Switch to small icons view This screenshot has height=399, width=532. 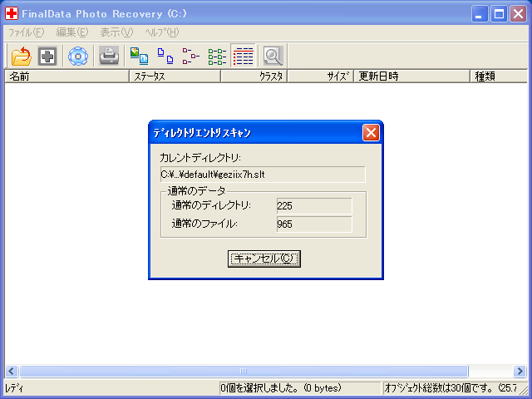[191, 56]
